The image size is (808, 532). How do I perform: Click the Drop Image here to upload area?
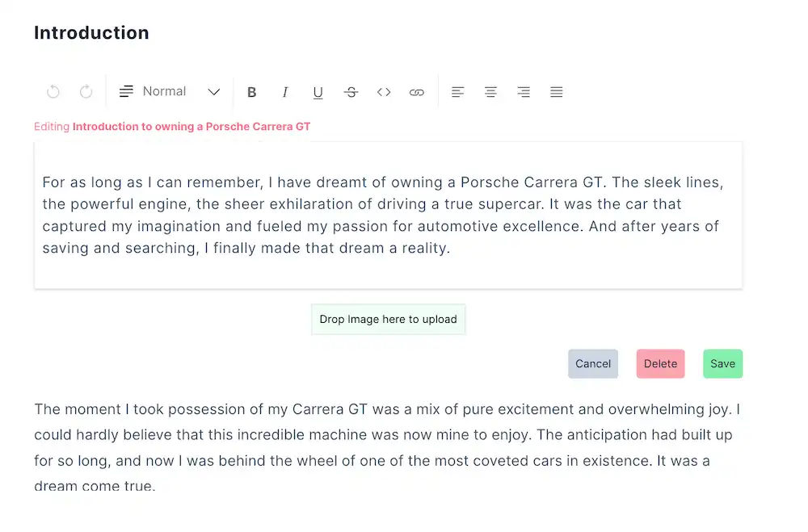pos(389,320)
